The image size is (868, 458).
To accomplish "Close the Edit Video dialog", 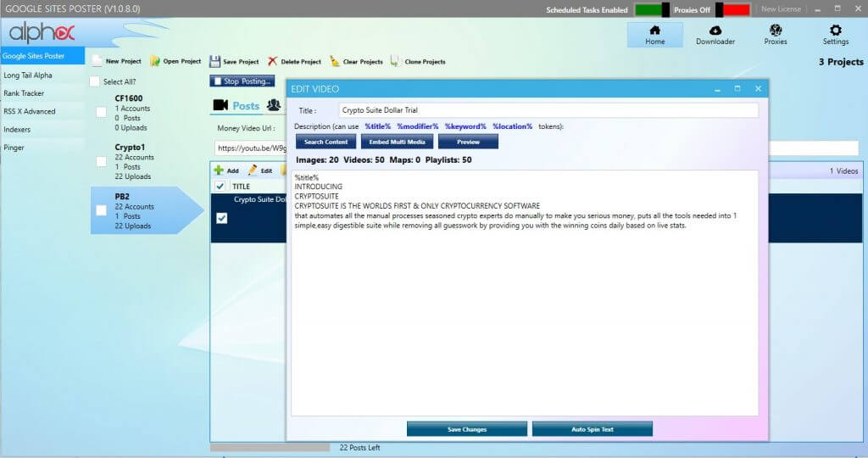I will [x=758, y=88].
